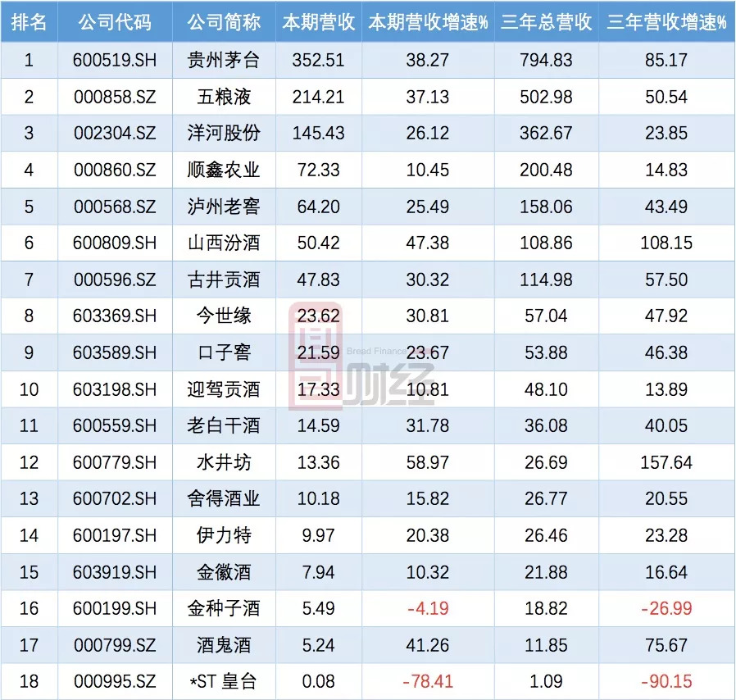Click the company name 古井贡酒

tap(224, 280)
